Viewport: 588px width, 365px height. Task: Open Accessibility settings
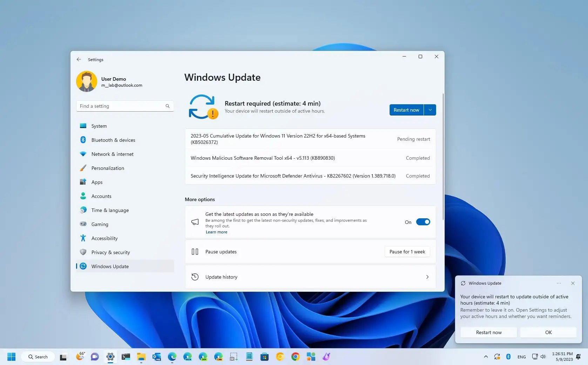coord(125,238)
